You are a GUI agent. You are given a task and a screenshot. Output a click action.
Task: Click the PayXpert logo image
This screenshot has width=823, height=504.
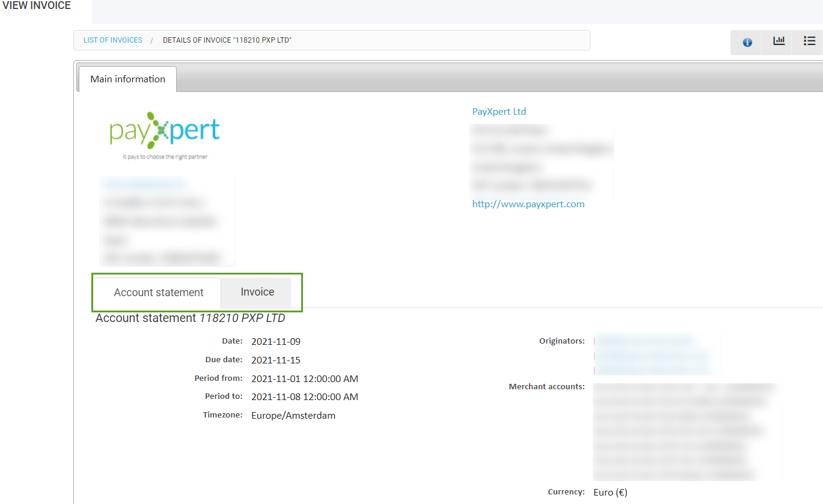(x=165, y=135)
